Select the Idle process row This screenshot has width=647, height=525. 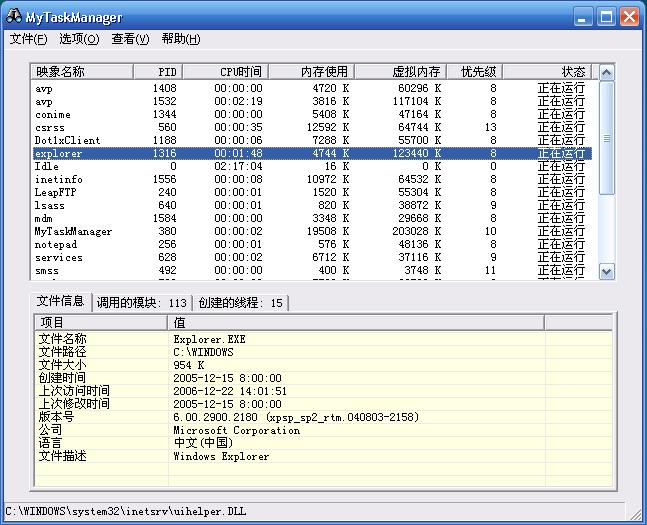312,166
